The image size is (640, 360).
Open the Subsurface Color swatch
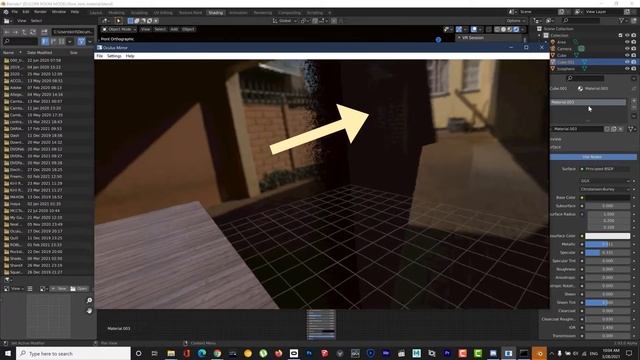point(607,236)
